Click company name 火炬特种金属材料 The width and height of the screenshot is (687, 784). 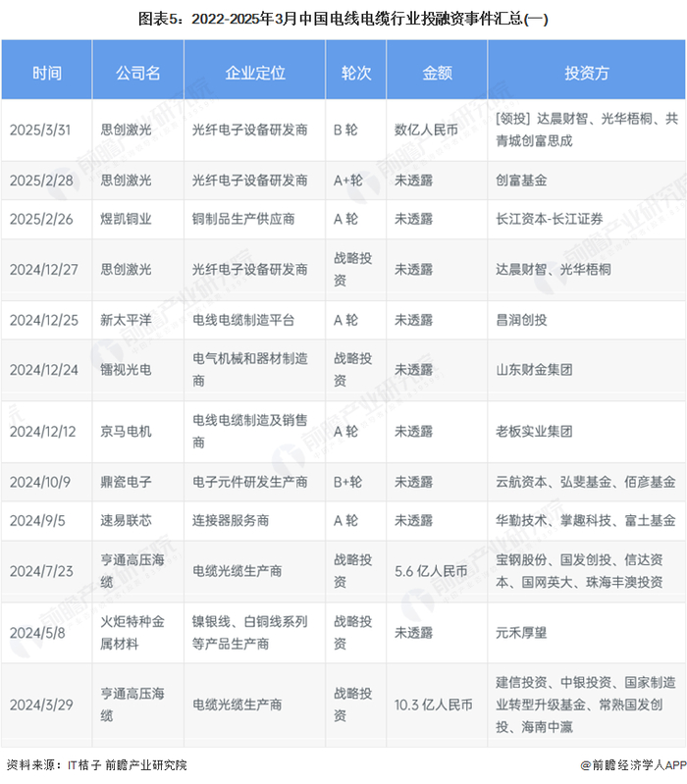[132, 633]
